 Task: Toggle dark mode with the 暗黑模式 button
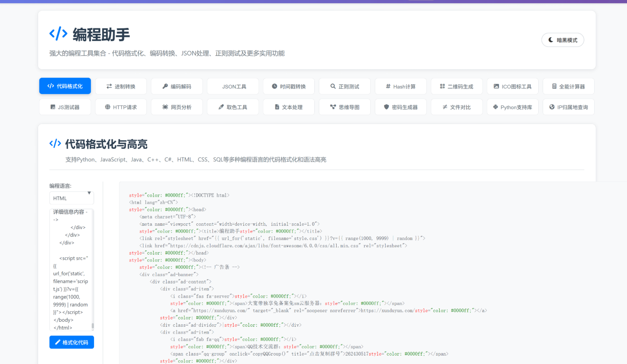tap(563, 40)
